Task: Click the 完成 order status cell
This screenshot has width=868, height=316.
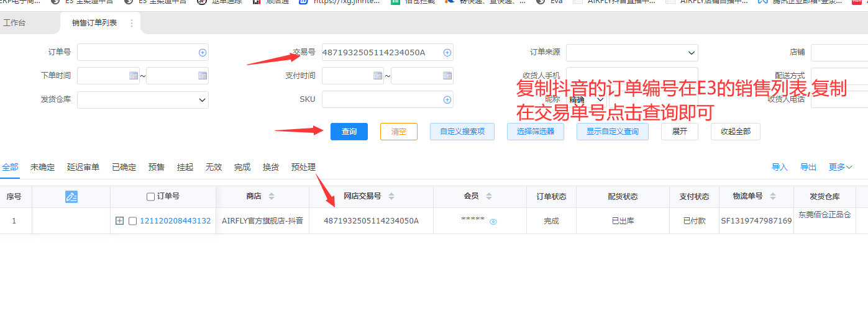Action: pyautogui.click(x=551, y=221)
